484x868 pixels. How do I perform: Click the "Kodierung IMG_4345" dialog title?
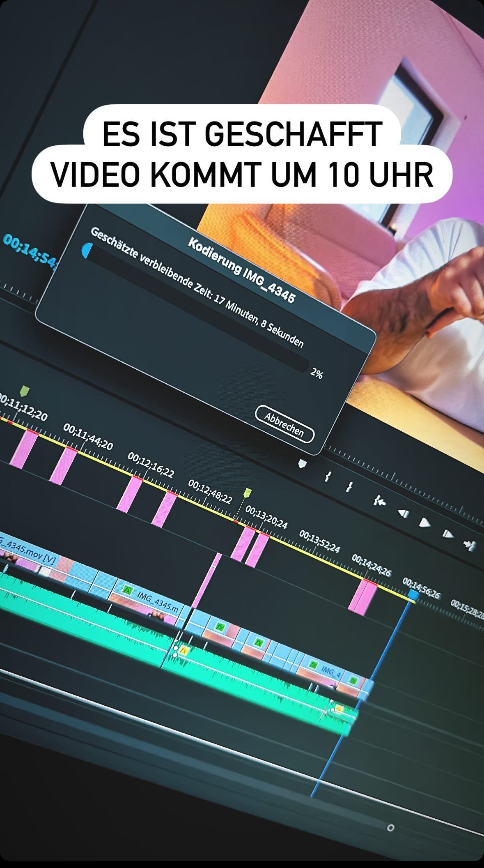(x=242, y=270)
